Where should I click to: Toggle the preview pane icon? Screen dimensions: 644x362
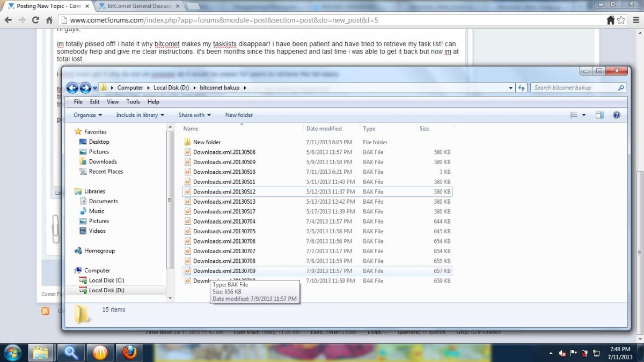[600, 115]
